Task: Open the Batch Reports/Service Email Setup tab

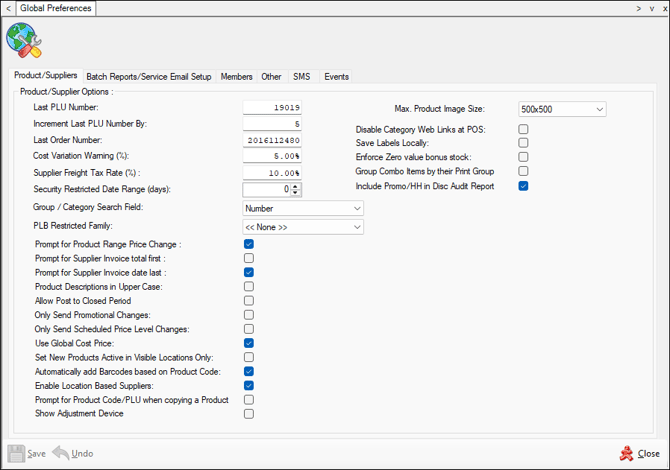Action: point(149,77)
